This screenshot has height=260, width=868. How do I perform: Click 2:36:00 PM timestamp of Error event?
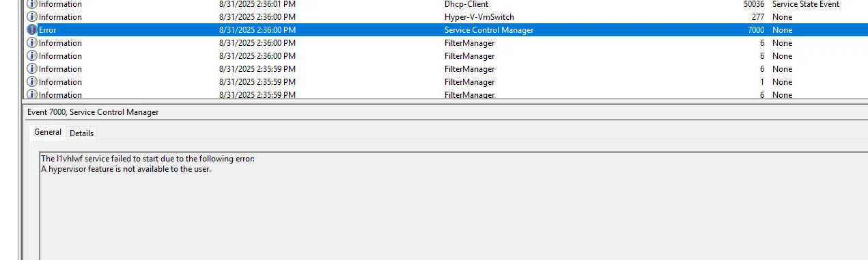257,30
